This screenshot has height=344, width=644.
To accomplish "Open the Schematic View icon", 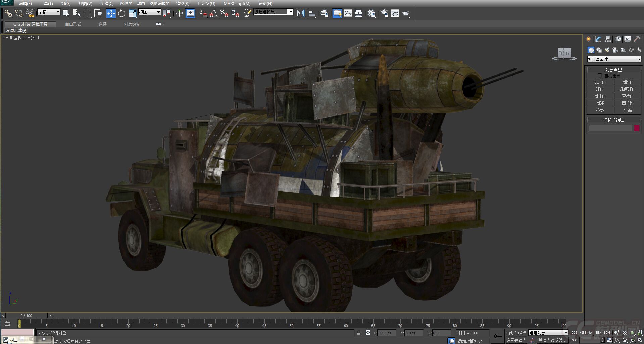I will click(358, 13).
